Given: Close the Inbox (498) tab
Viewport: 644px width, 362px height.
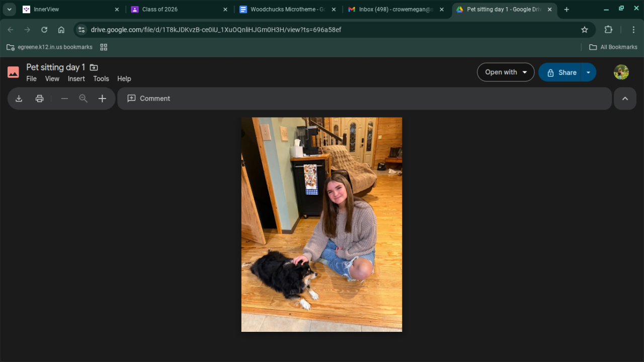Looking at the screenshot, I should (x=442, y=10).
